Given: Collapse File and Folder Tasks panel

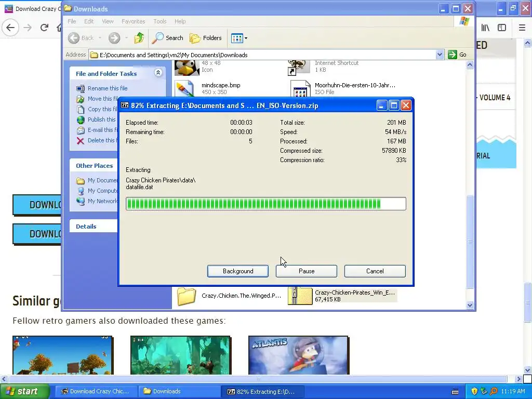Looking at the screenshot, I should coord(158,73).
